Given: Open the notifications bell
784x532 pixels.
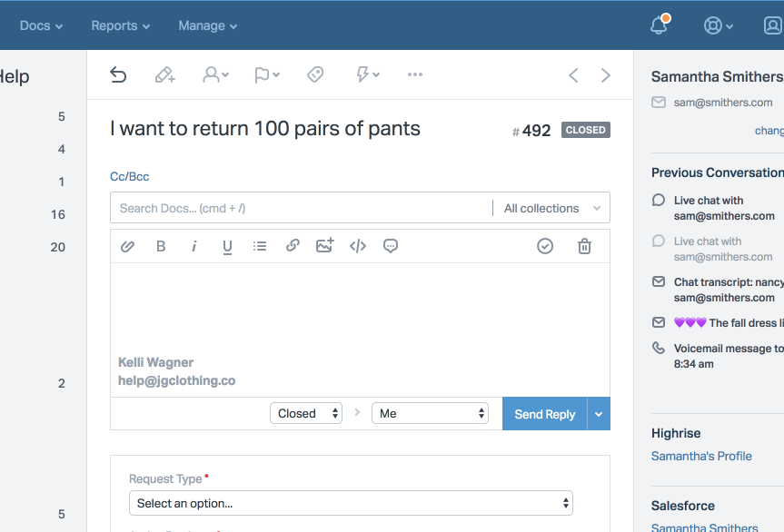Looking at the screenshot, I should [x=660, y=25].
